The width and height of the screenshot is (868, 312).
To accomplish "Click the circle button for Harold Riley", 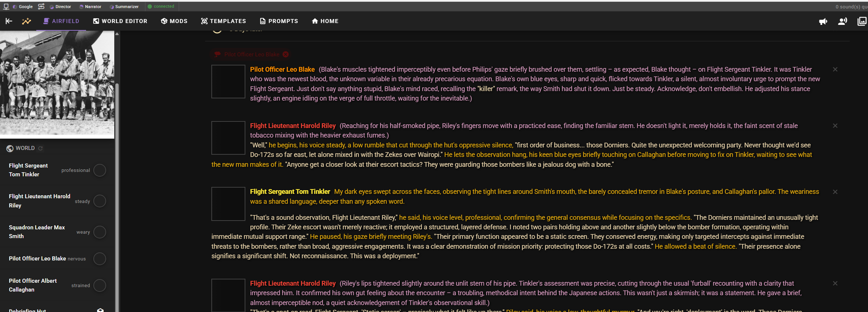I will [x=100, y=201].
